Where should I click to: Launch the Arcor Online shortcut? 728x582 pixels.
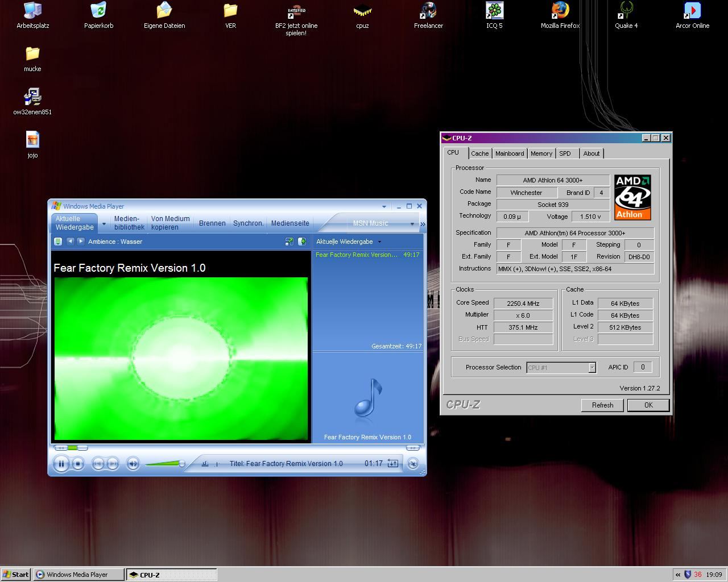click(692, 15)
